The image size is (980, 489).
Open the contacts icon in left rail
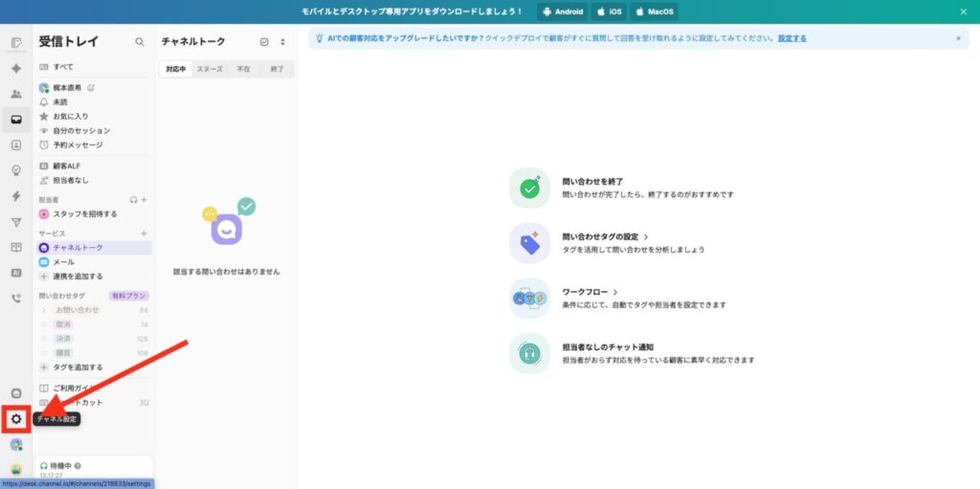tap(16, 145)
